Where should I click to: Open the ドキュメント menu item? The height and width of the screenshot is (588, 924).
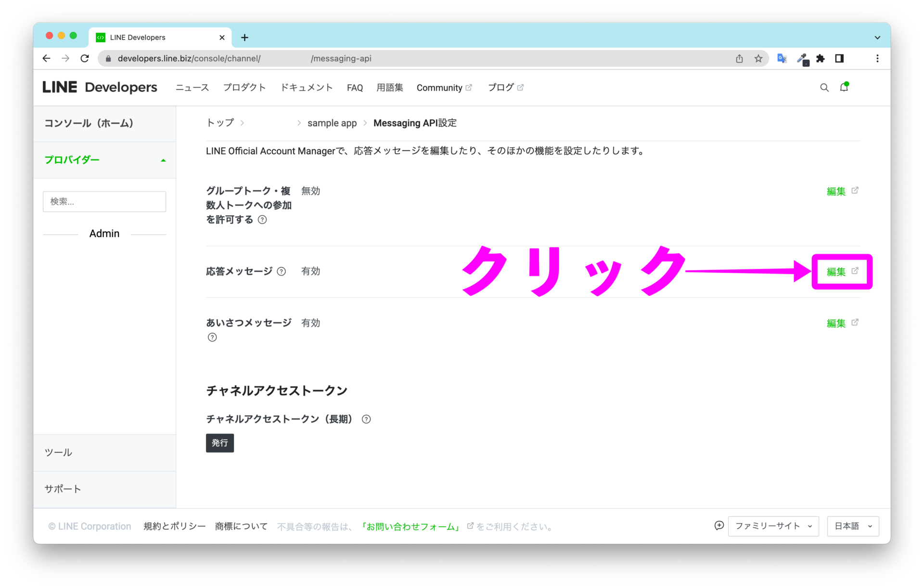tap(307, 87)
